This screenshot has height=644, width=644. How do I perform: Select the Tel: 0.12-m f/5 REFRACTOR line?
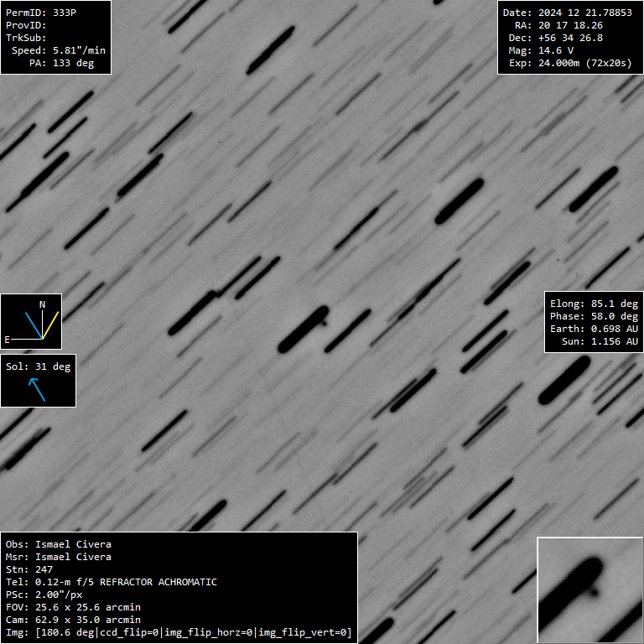pos(112,582)
